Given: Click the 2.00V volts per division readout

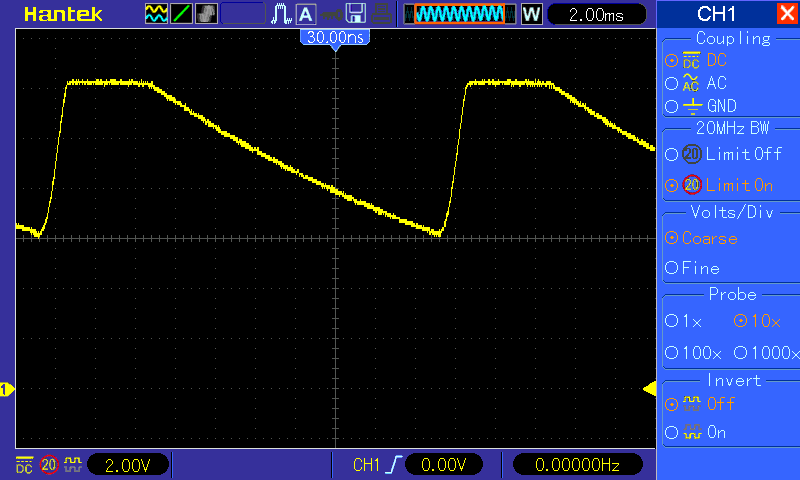Looking at the screenshot, I should [128, 465].
